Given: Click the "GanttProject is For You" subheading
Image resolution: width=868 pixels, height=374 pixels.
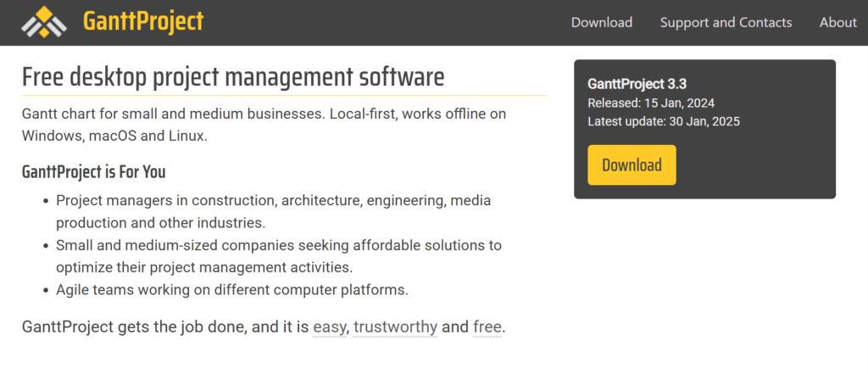Looking at the screenshot, I should coord(93,172).
